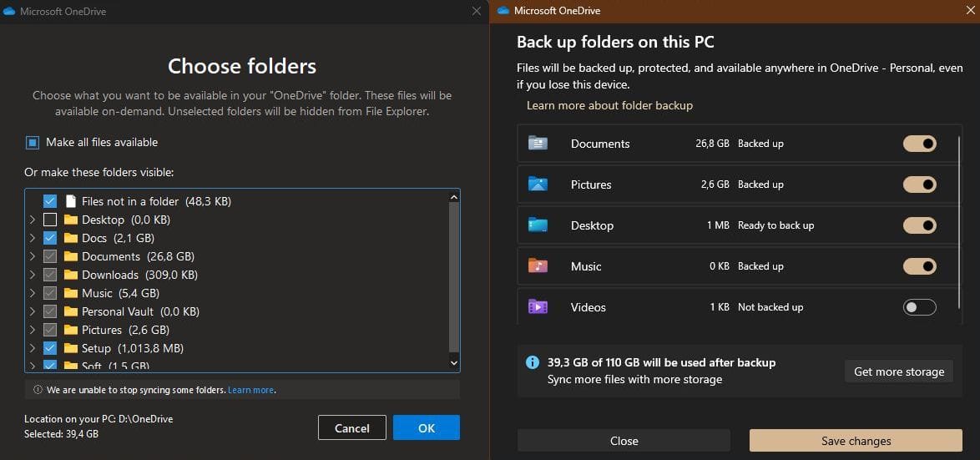Open Learn more about folder backup link
Image resolution: width=980 pixels, height=460 pixels.
(x=609, y=106)
